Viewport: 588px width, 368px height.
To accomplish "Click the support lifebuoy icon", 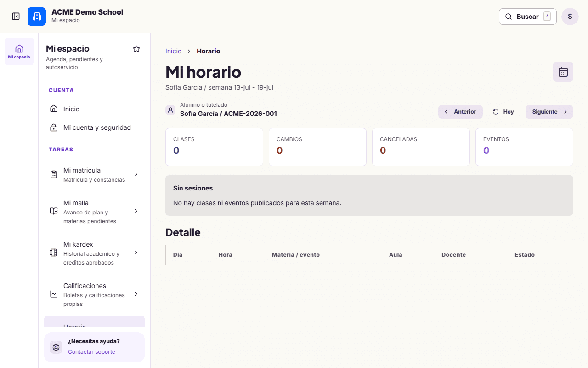I will point(56,347).
